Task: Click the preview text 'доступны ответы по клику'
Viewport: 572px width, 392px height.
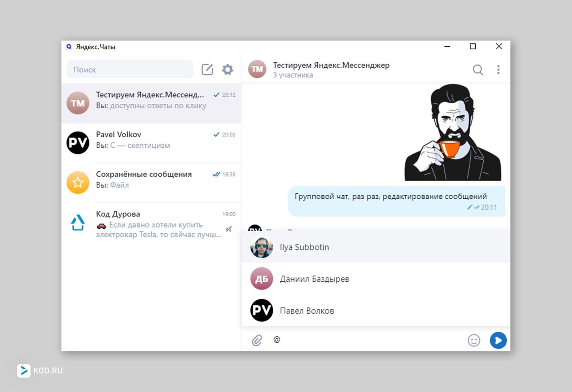Action: pos(158,106)
